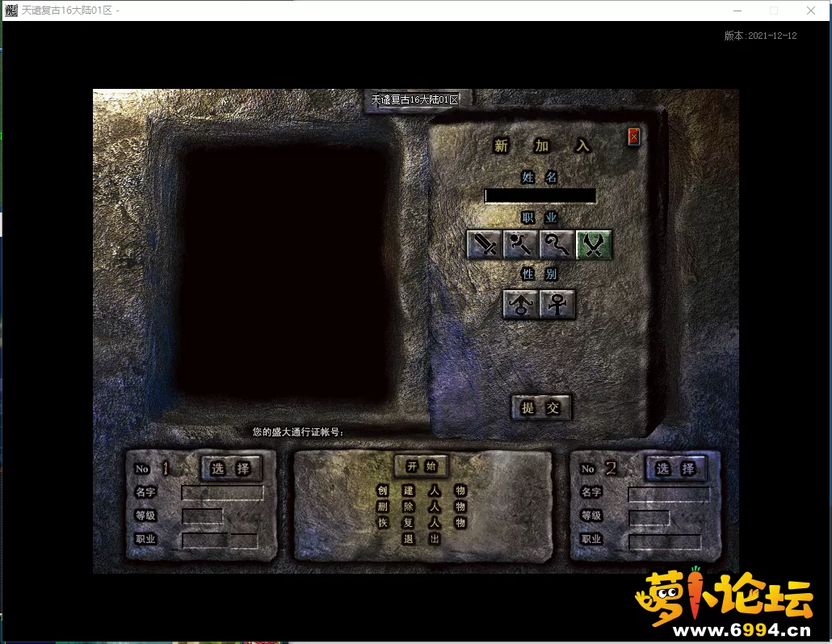Click the 名字 field in slot No 2
Viewport: 832px width, 644px height.
coord(669,495)
